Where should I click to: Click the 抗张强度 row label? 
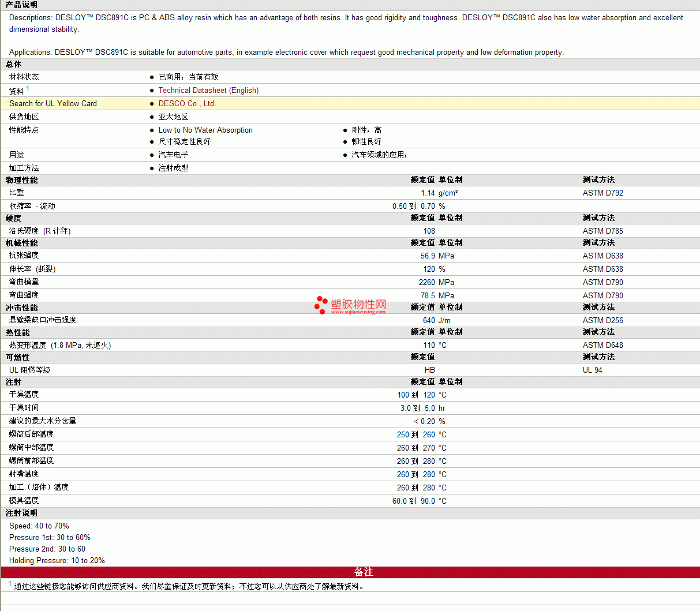coord(24,256)
